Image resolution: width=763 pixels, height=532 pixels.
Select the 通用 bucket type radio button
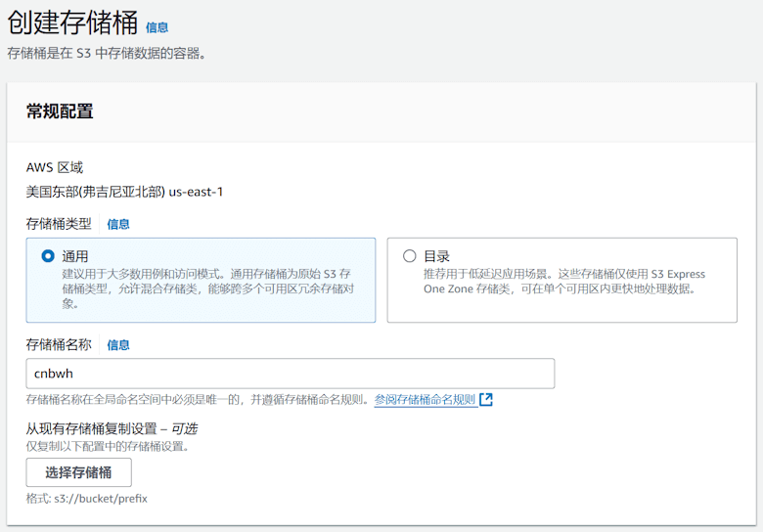(x=48, y=256)
